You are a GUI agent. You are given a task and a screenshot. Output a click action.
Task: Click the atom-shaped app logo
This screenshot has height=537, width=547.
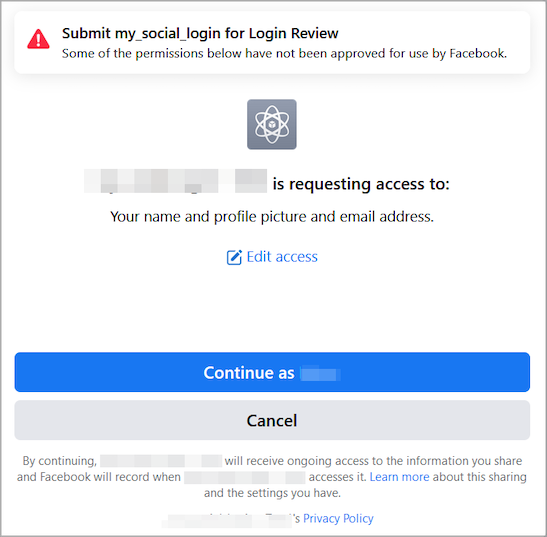point(272,125)
